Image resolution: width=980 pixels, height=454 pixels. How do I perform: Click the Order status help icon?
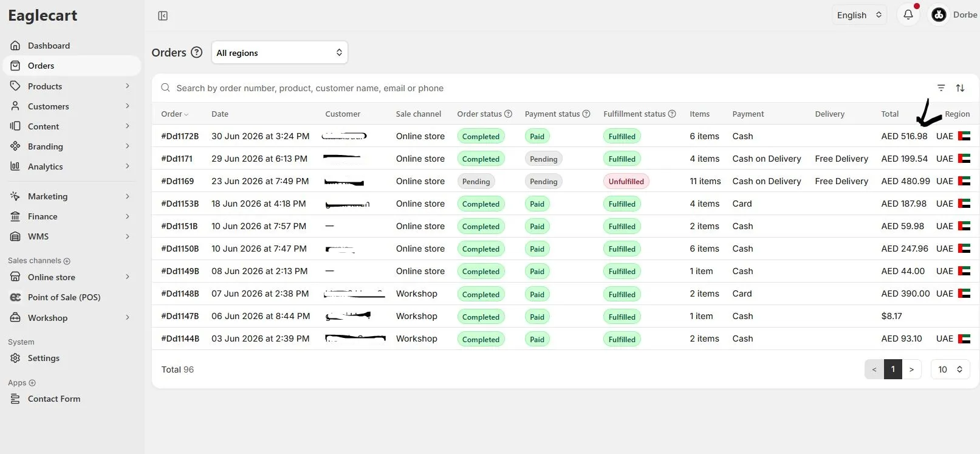click(x=509, y=114)
